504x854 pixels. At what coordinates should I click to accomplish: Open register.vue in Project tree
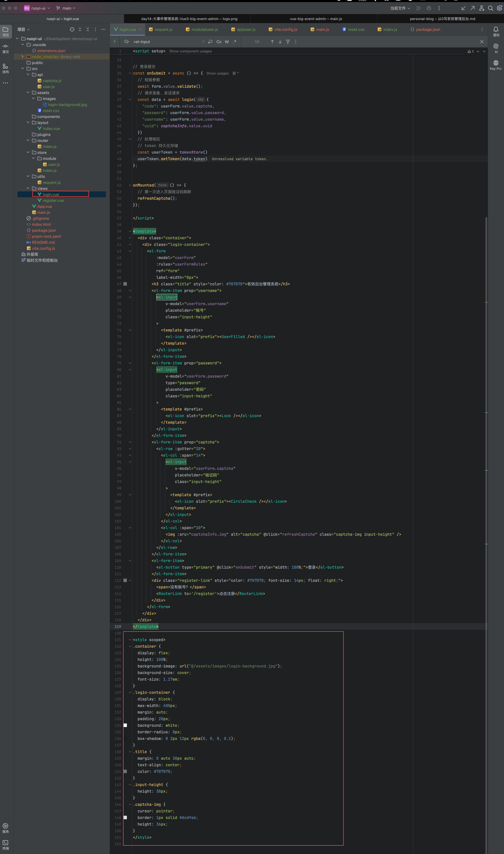(x=53, y=200)
